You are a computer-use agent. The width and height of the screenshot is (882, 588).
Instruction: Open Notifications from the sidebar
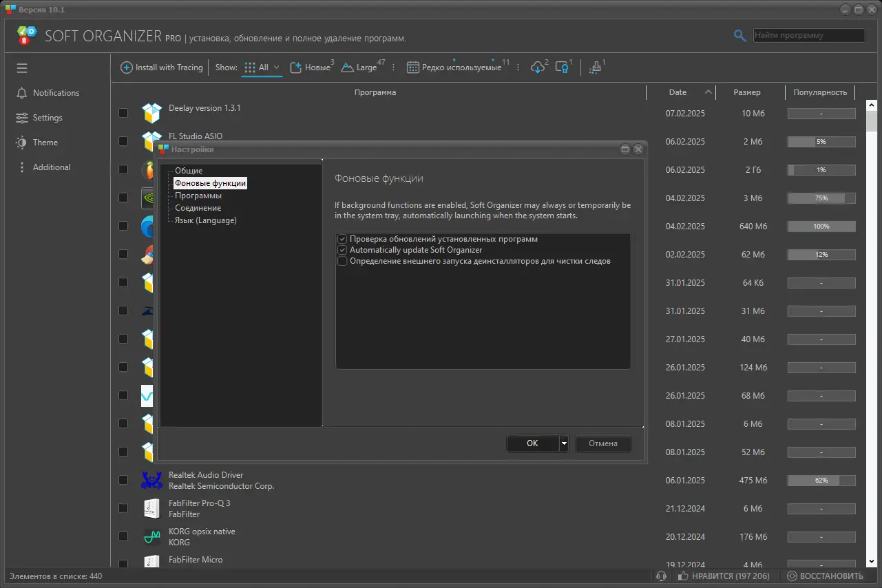(x=48, y=93)
